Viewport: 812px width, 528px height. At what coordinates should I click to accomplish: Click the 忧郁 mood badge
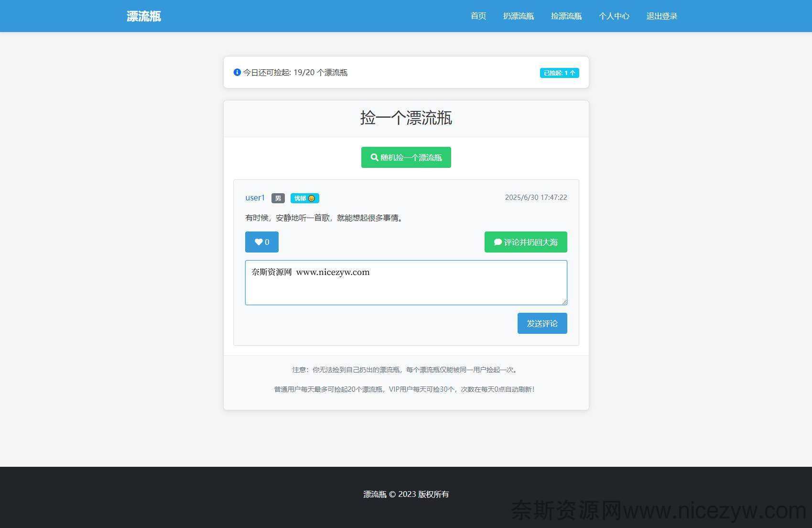[x=305, y=198]
